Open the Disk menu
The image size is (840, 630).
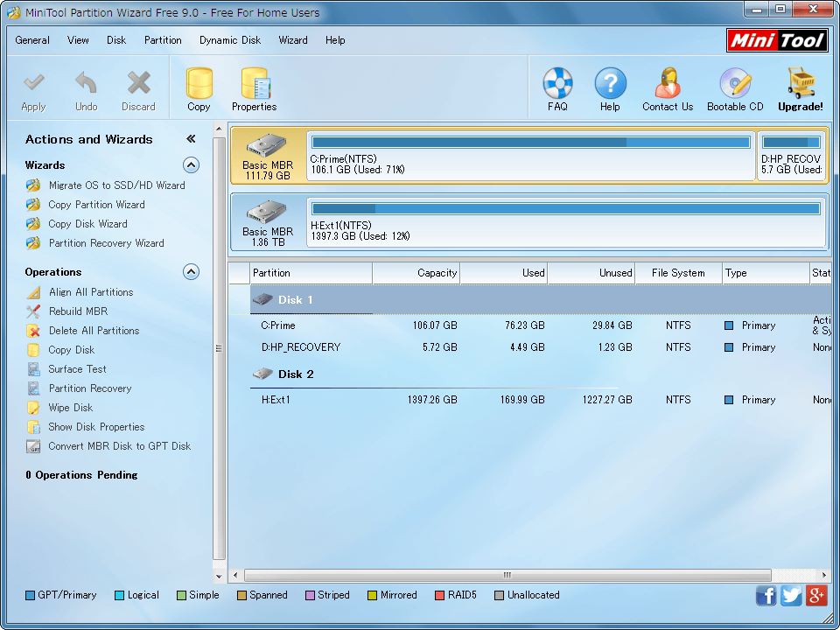point(116,40)
